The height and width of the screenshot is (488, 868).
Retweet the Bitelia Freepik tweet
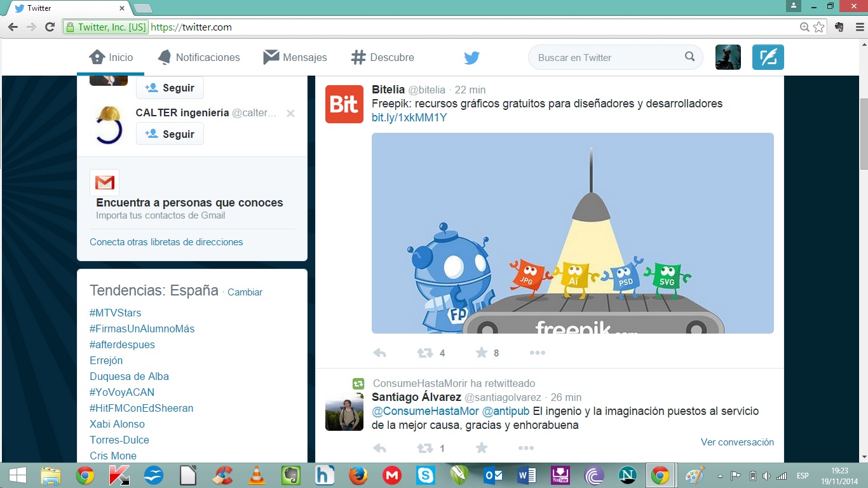[424, 353]
